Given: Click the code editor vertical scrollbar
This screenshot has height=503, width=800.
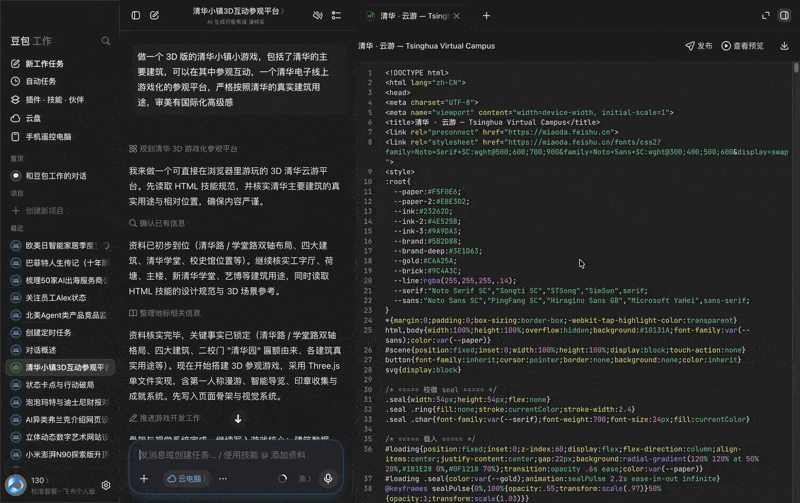Looking at the screenshot, I should click(796, 67).
